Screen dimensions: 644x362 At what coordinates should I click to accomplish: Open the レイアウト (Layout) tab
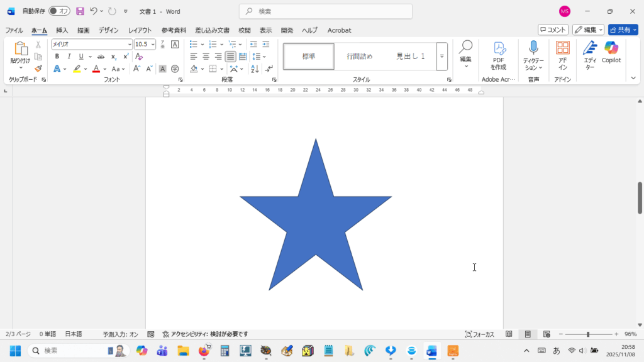(x=140, y=30)
